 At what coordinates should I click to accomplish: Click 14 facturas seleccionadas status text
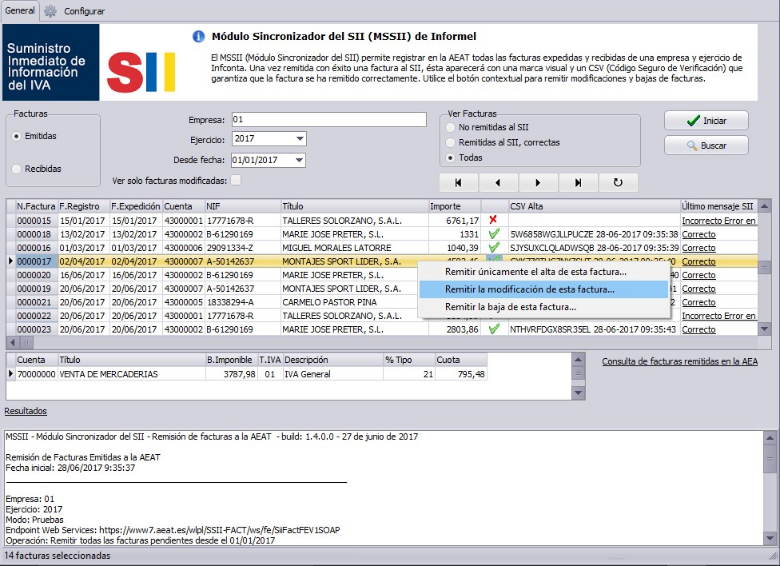point(57,556)
